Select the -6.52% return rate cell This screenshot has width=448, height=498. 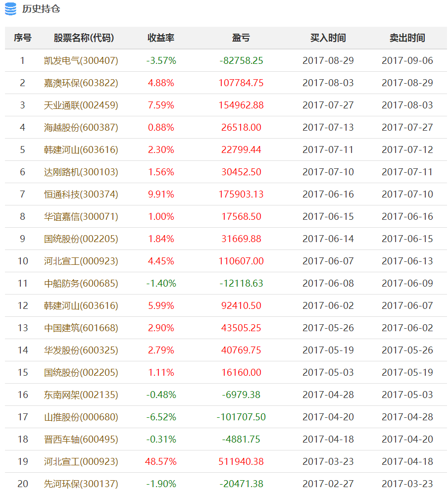[161, 417]
